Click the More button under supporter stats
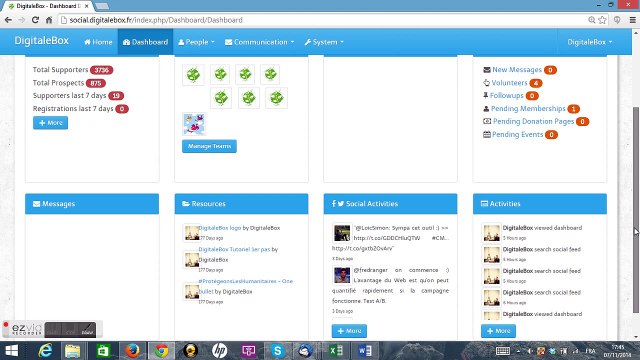This screenshot has width=640, height=360. pyautogui.click(x=51, y=123)
